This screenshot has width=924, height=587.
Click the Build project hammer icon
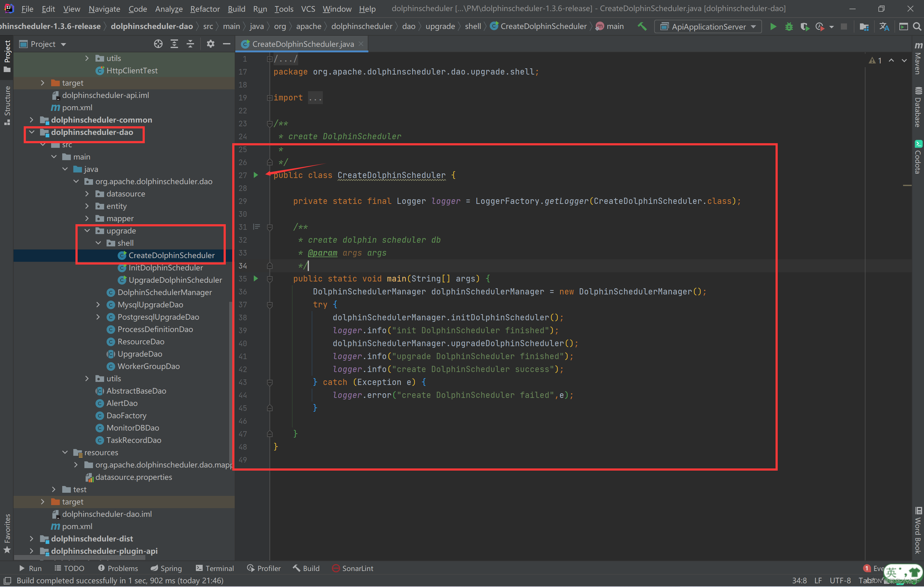tap(642, 26)
